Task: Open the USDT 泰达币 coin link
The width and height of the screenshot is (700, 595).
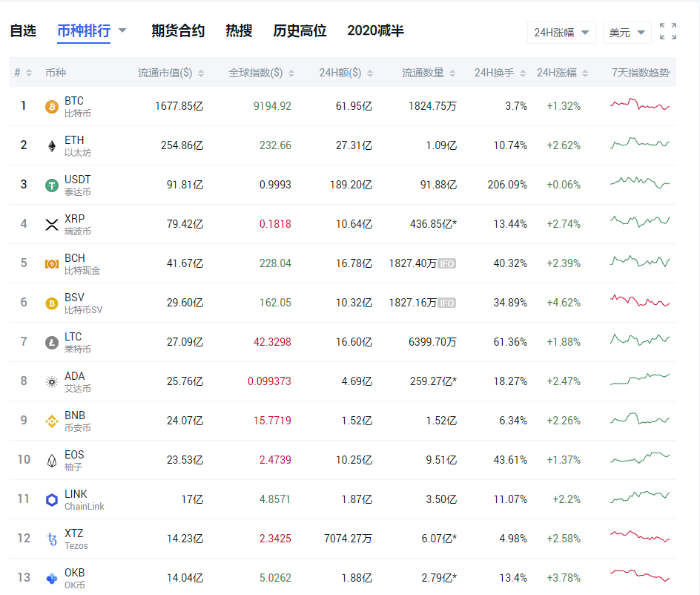Action: [x=77, y=185]
